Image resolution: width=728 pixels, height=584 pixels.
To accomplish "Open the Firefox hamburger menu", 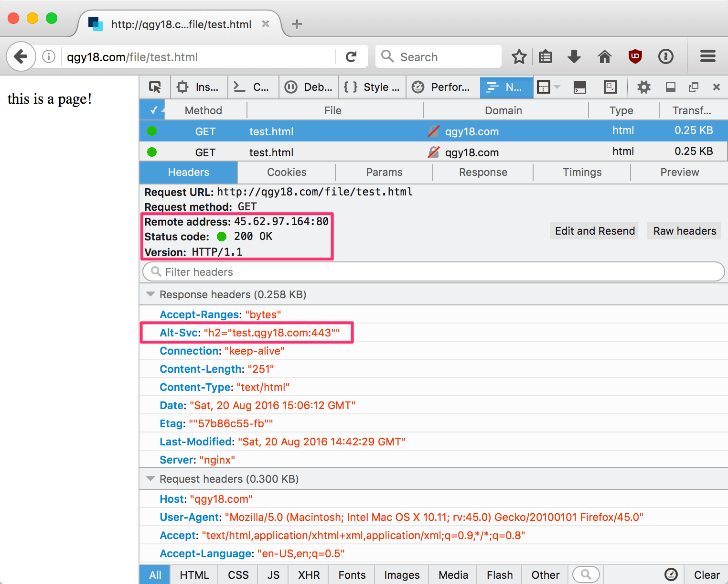I will click(x=707, y=57).
